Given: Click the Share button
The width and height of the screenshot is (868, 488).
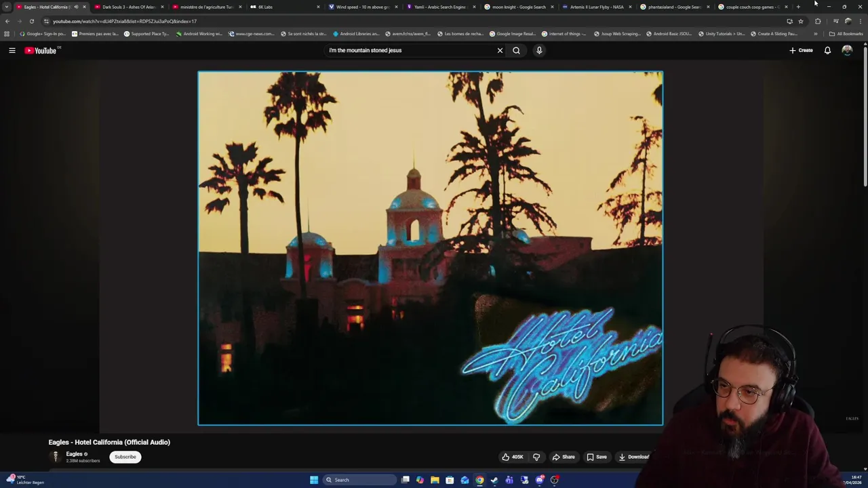Looking at the screenshot, I should [x=564, y=457].
